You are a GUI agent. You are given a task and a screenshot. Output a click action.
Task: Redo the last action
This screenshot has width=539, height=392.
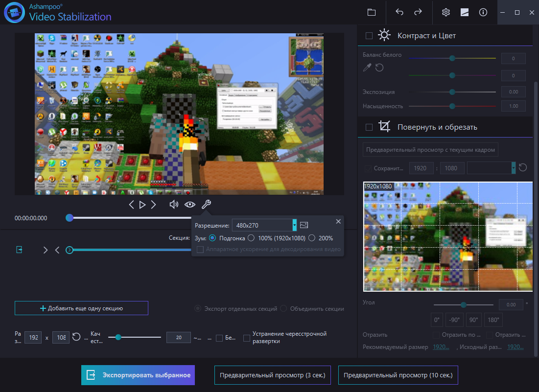coord(418,12)
